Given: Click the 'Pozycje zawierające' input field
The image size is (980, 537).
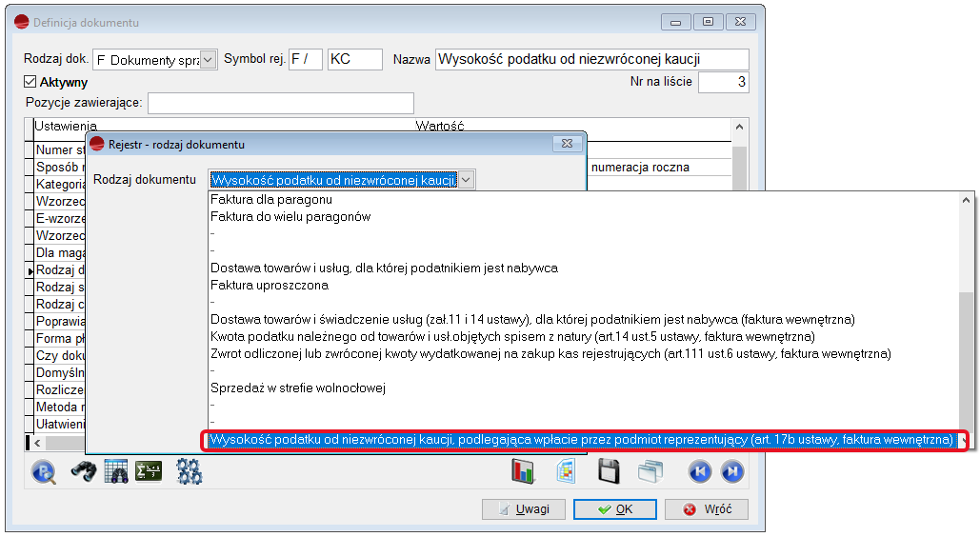Looking at the screenshot, I should click(281, 103).
